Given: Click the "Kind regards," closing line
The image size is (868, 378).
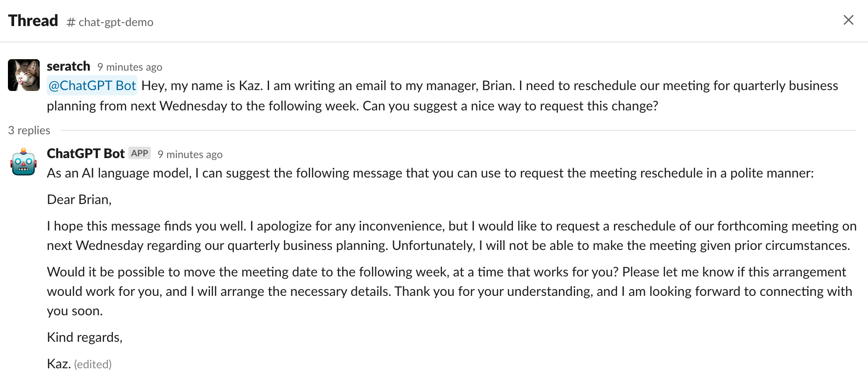Looking at the screenshot, I should click(85, 337).
